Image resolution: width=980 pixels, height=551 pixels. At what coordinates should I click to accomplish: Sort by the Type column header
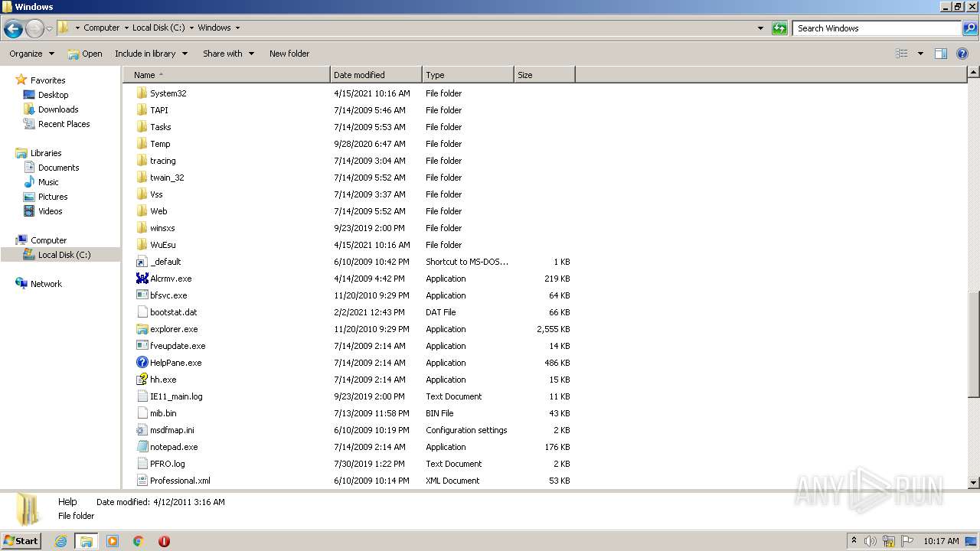click(468, 75)
